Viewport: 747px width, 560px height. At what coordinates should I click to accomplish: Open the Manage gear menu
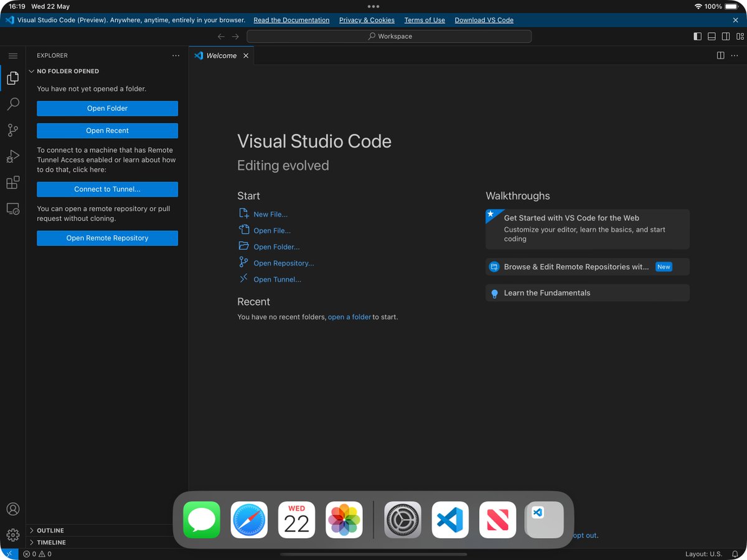click(x=12, y=535)
